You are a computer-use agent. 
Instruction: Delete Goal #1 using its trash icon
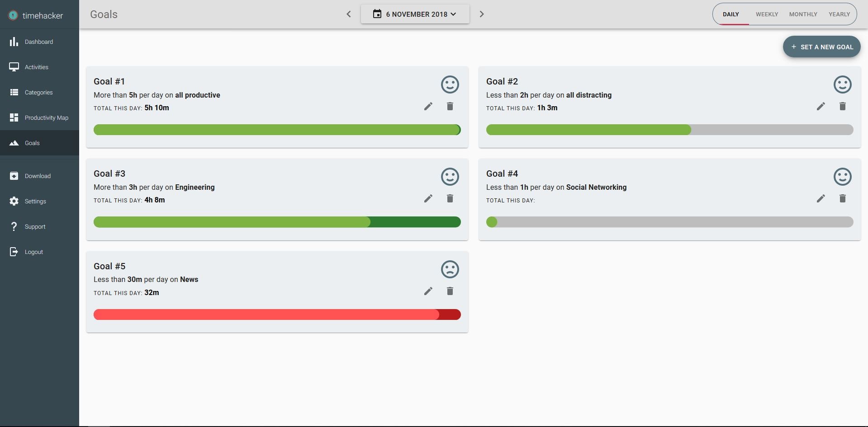[450, 106]
